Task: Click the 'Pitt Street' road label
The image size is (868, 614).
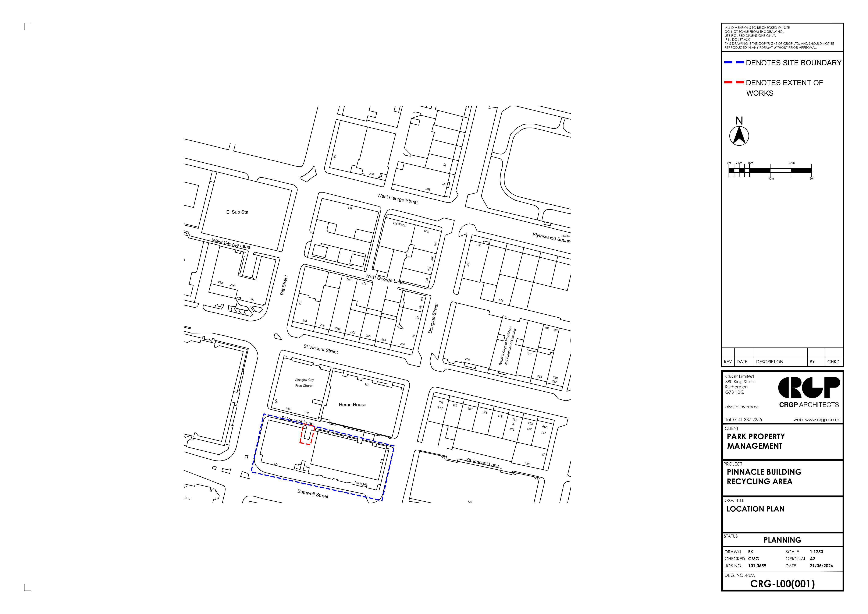Action: 284,285
